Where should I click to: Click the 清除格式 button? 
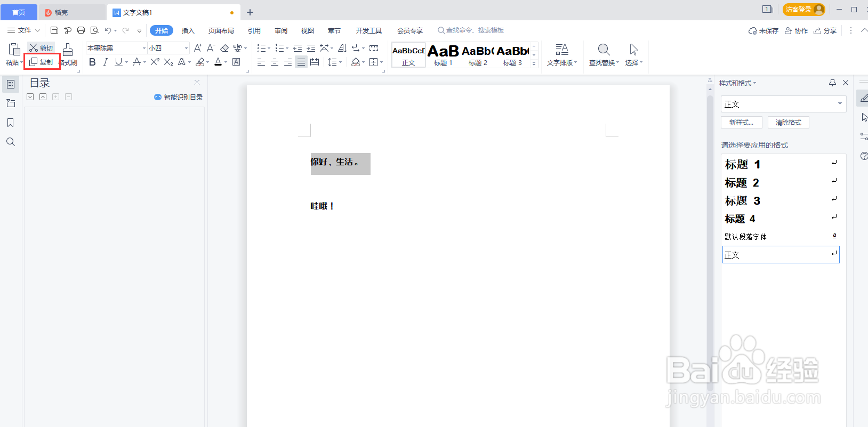789,123
